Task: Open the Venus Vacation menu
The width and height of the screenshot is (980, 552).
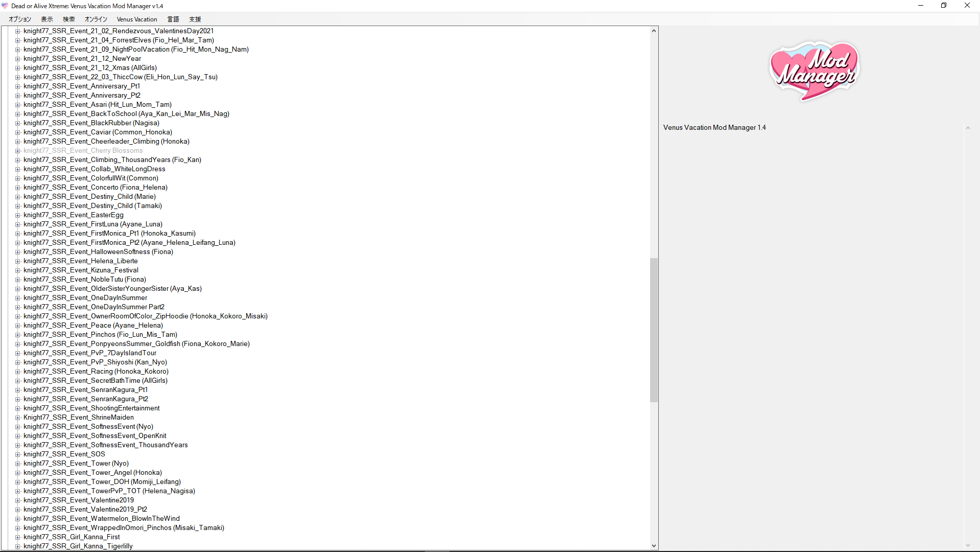Action: 137,19
